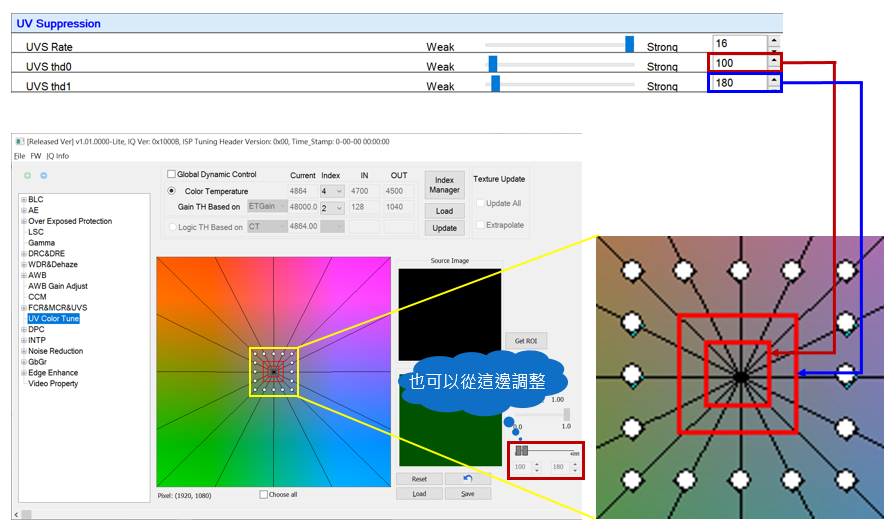
Task: Expand the AWB tree node
Action: pos(23,275)
